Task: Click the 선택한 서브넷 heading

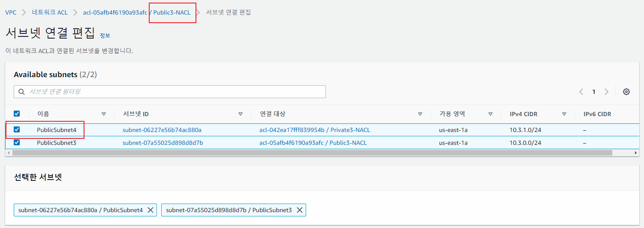Action: pyautogui.click(x=38, y=177)
